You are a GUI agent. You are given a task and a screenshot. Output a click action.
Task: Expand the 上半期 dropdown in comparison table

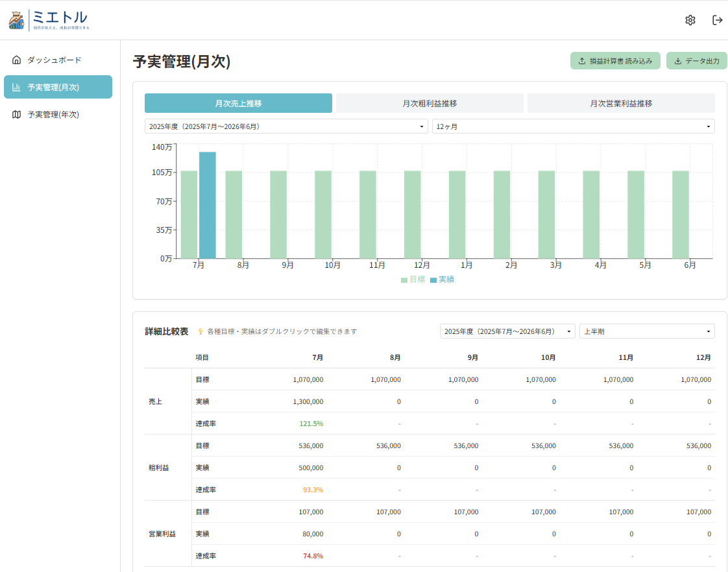pyautogui.click(x=647, y=331)
